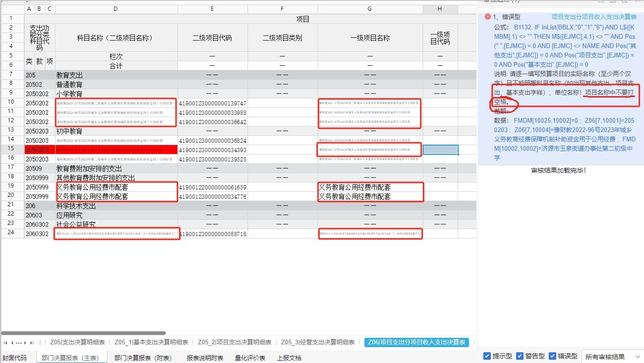Viewport: 644px width, 363px height.
Task: Open the 所有审核结果 dropdown
Action: click(613, 356)
